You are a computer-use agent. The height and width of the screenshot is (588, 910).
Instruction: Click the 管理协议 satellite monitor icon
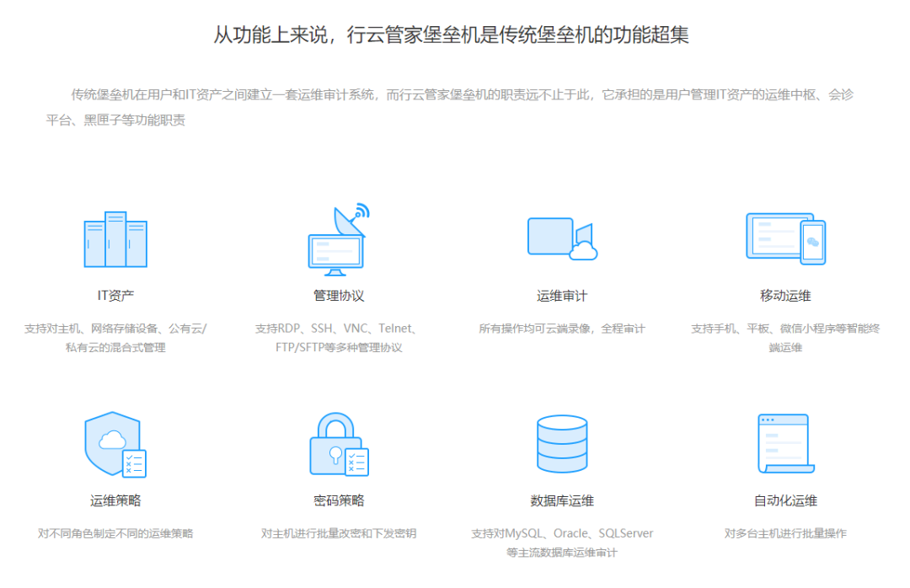[339, 239]
